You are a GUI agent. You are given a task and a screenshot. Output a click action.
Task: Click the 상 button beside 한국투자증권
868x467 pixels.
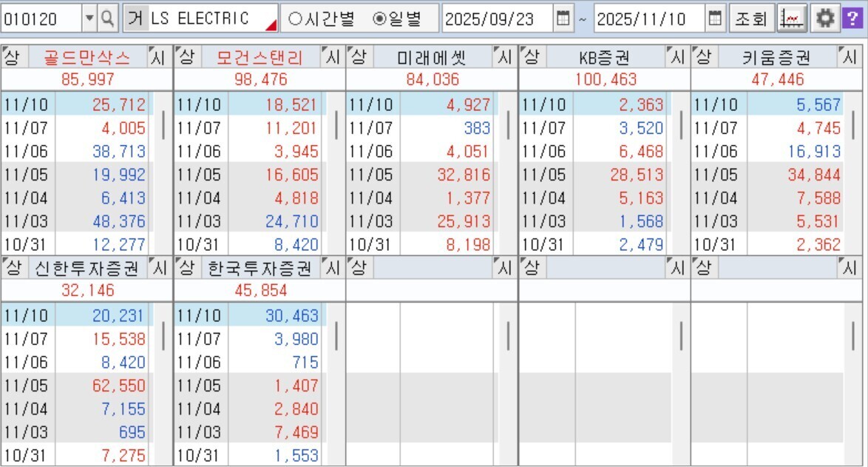tap(188, 268)
